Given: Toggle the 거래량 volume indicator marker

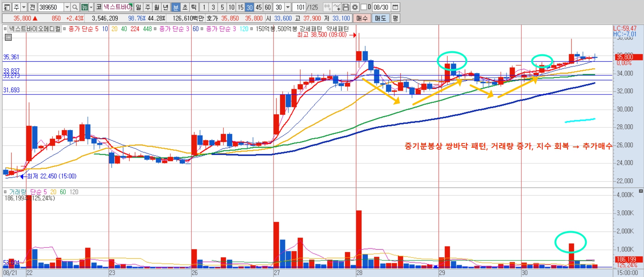Looking at the screenshot, I should point(5,192).
